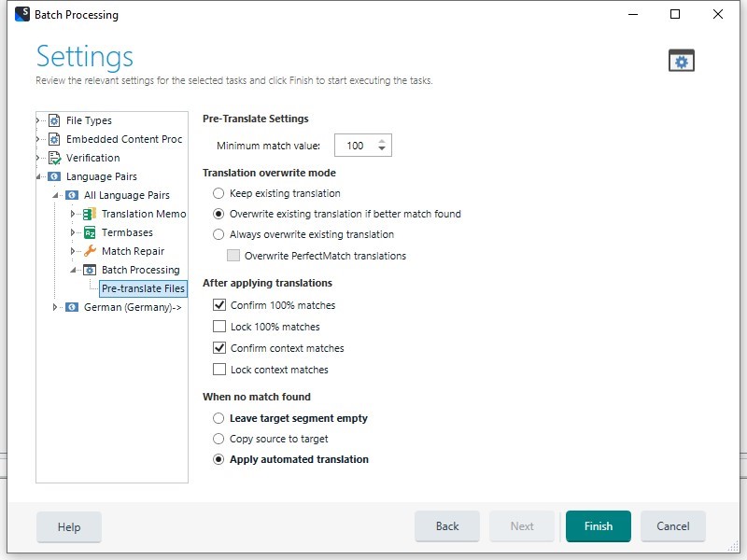Select the Pre-translate Files tree item
747x560 pixels.
tap(143, 288)
